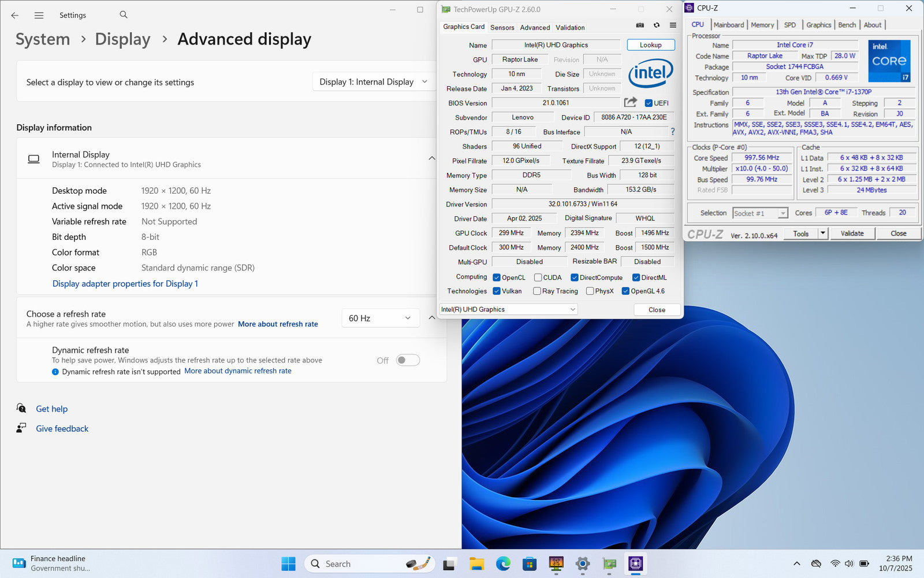Image resolution: width=924 pixels, height=578 pixels.
Task: Open the display selection dropdown
Action: click(x=373, y=82)
